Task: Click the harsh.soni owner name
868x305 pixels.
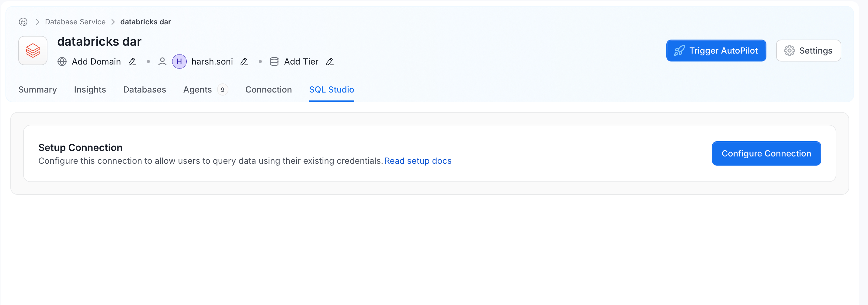Action: click(212, 62)
